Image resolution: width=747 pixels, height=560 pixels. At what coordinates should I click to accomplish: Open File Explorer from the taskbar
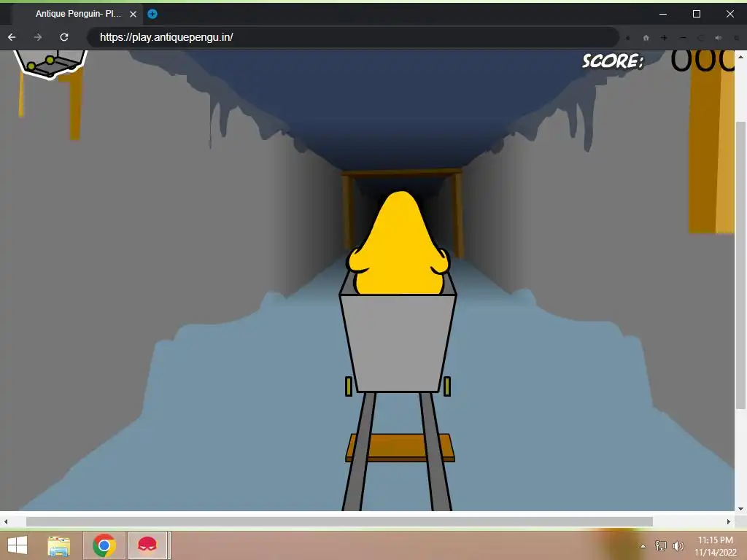59,545
